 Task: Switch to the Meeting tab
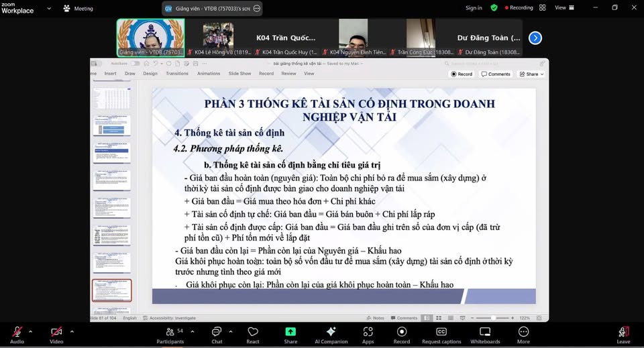[x=78, y=8]
